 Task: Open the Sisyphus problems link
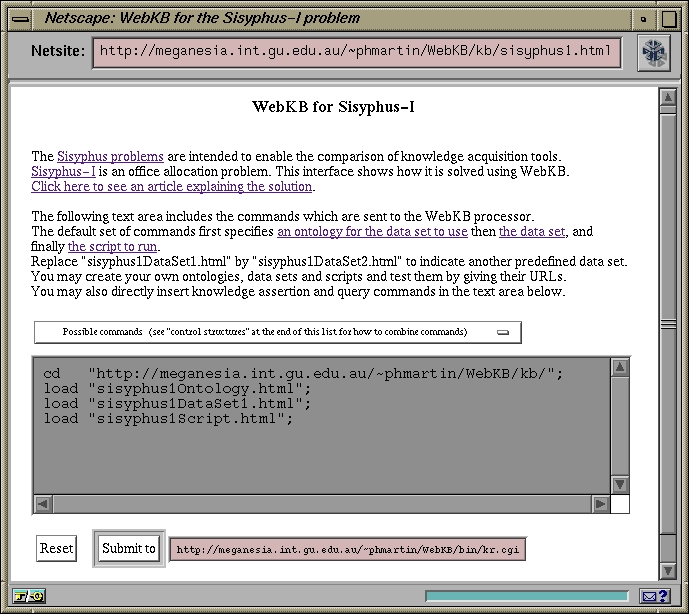(110, 156)
